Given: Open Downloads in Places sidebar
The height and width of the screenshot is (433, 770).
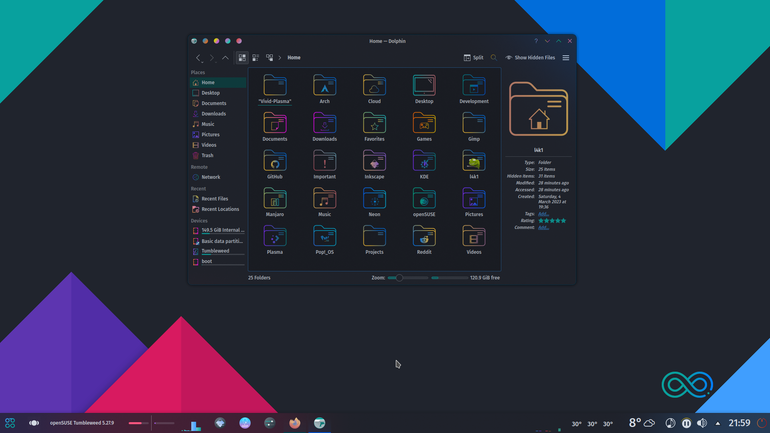Looking at the screenshot, I should point(218,114).
